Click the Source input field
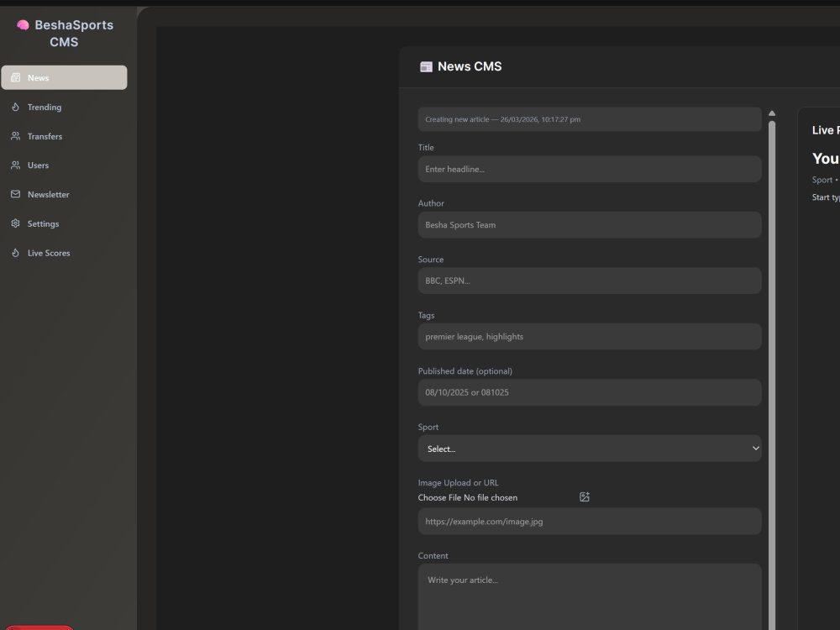The height and width of the screenshot is (630, 840). [x=590, y=281]
